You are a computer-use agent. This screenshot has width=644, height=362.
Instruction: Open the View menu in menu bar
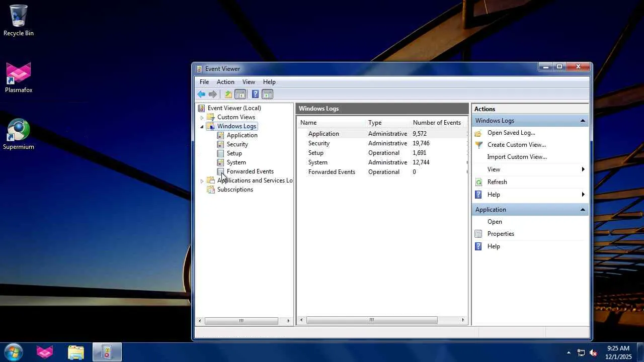(249, 82)
